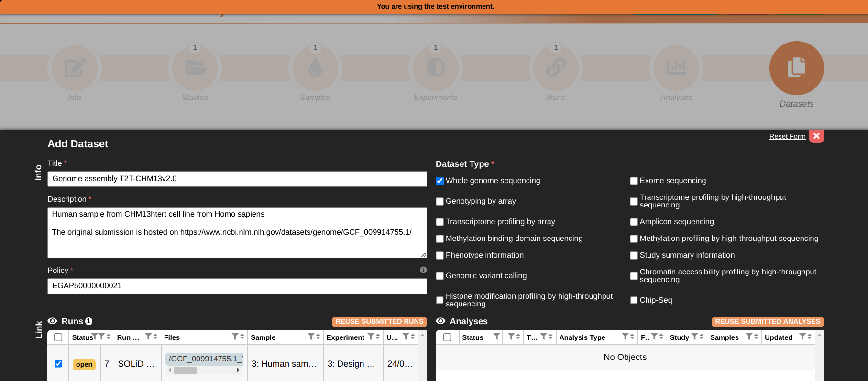Open the Files column filter in Runs

[235, 337]
